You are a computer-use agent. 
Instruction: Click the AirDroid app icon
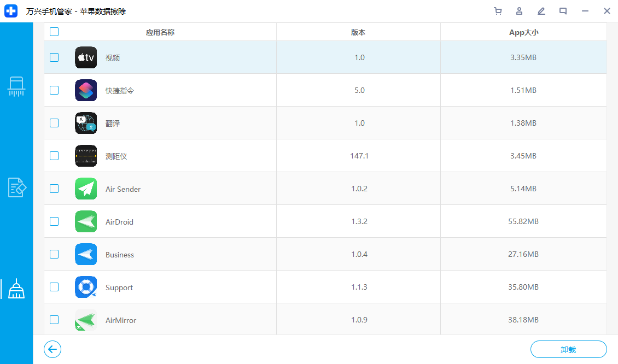(x=86, y=221)
